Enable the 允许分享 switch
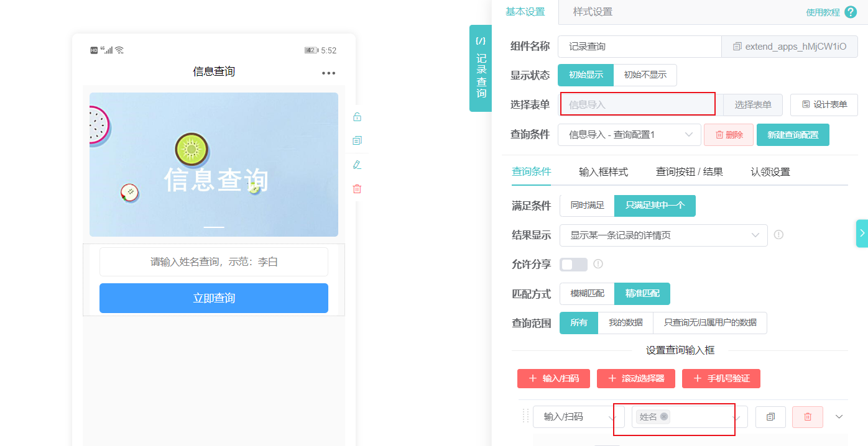Viewport: 868px width, 446px height. (x=573, y=264)
